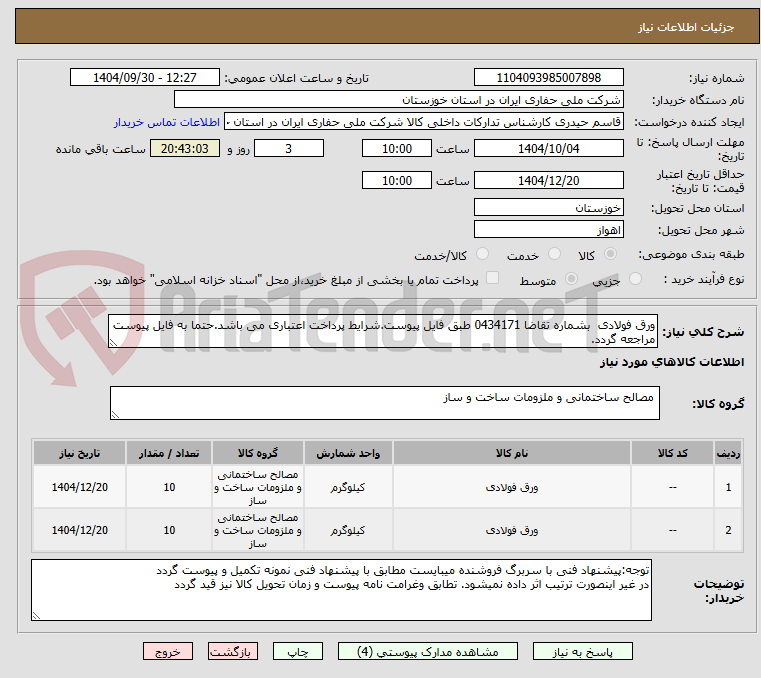Screen dimensions: 761x678
Task: Click the چاپ print button
Action: pos(298,651)
